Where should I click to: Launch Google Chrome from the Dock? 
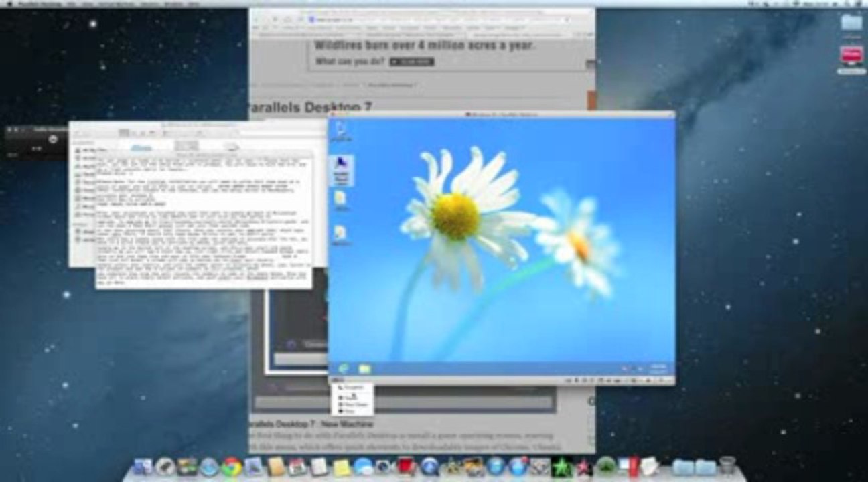click(231, 467)
